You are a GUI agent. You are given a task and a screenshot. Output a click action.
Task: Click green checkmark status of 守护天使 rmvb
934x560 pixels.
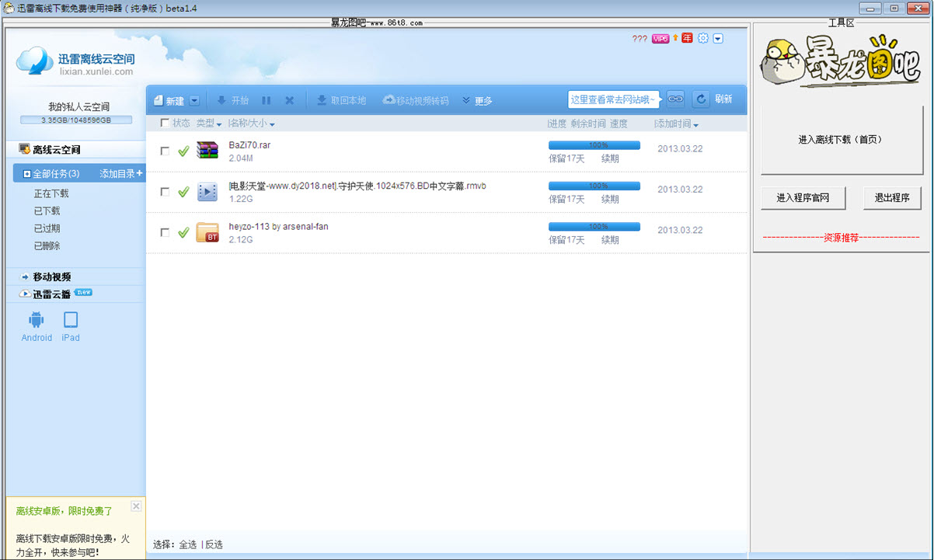[183, 191]
